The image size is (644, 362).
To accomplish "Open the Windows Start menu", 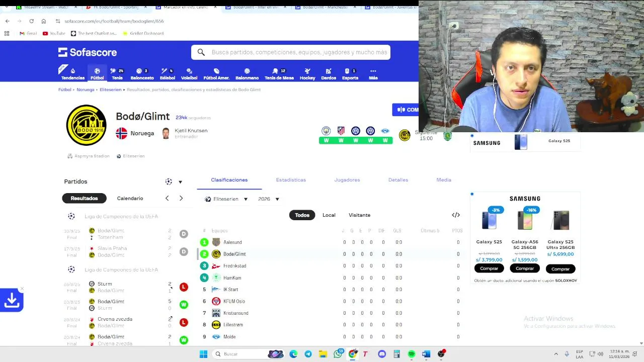I will coord(203,354).
